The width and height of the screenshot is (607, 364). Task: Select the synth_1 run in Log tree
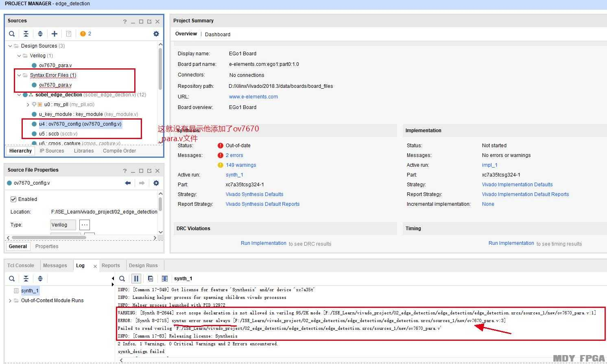[30, 291]
